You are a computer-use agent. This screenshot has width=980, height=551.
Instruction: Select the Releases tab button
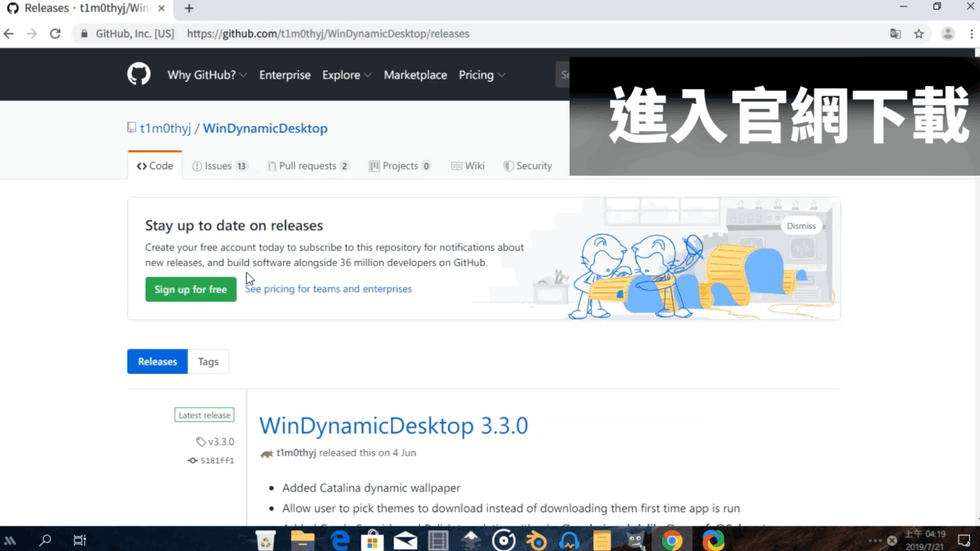(x=157, y=362)
